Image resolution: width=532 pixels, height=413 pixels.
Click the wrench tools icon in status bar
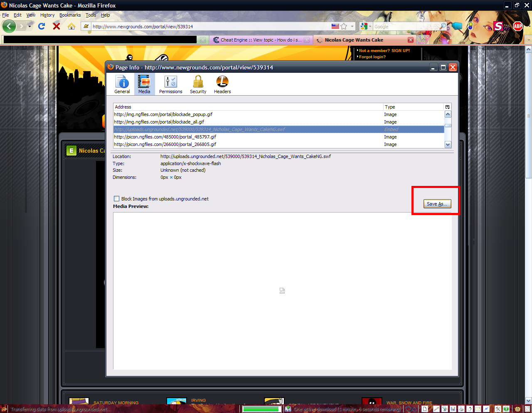pyautogui.click(x=498, y=409)
